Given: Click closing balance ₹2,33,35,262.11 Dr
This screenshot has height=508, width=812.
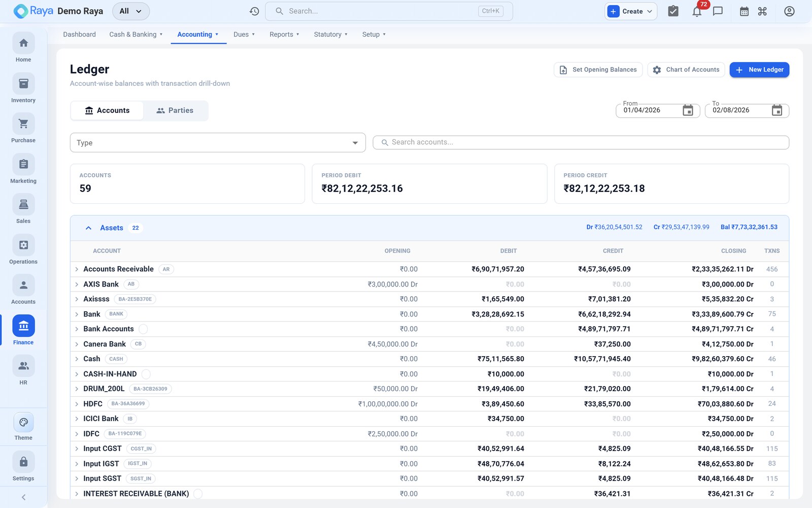Looking at the screenshot, I should pos(723,269).
